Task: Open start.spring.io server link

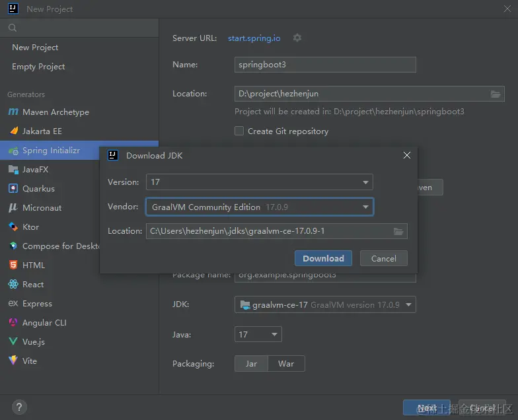Action: tap(254, 38)
